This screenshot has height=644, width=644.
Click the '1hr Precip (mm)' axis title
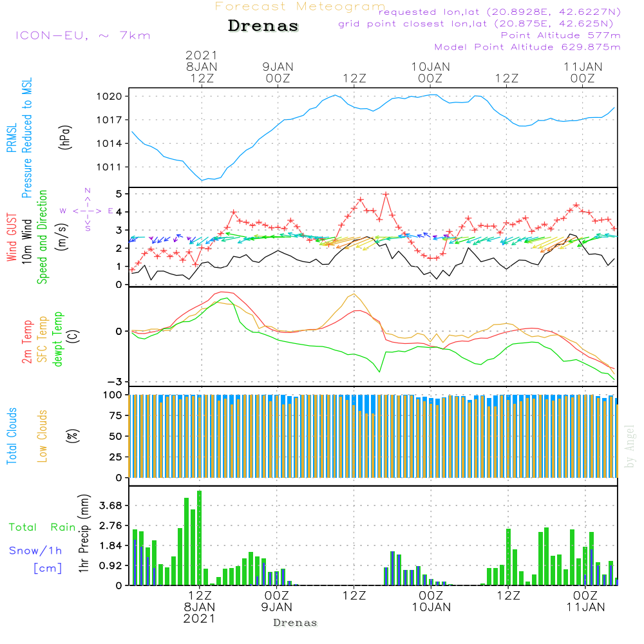tap(84, 533)
